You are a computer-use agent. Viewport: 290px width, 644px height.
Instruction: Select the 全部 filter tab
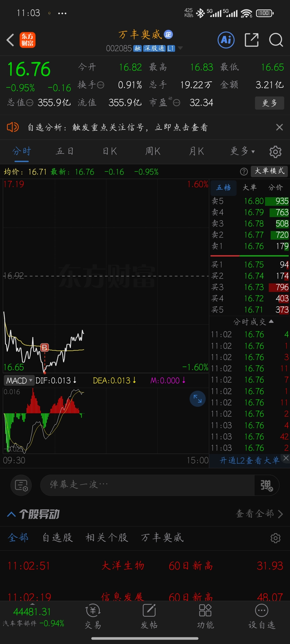coord(18,537)
